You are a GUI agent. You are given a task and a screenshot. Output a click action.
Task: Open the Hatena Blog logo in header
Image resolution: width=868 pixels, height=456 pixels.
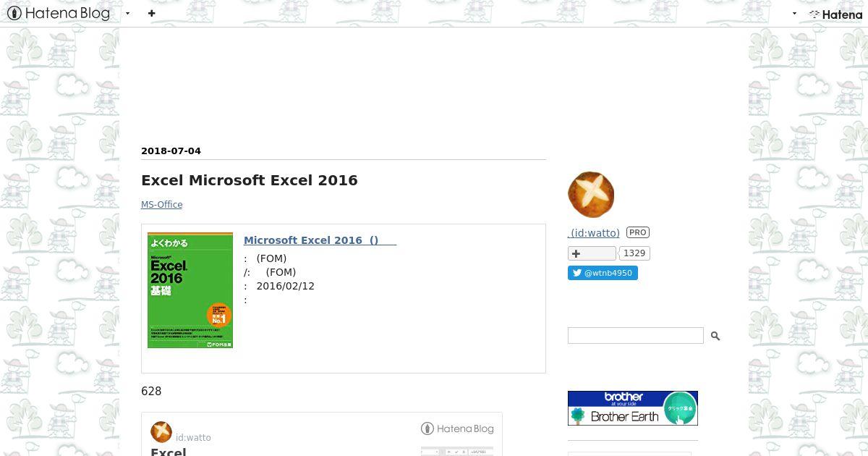[59, 13]
